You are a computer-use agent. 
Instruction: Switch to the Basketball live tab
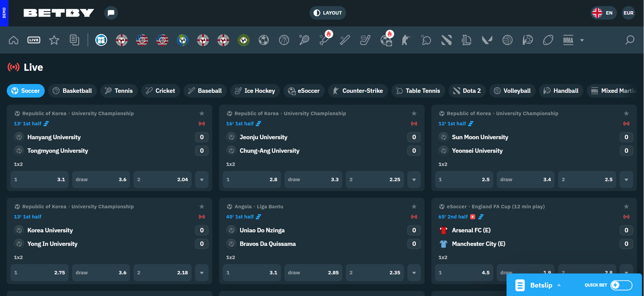coord(72,91)
